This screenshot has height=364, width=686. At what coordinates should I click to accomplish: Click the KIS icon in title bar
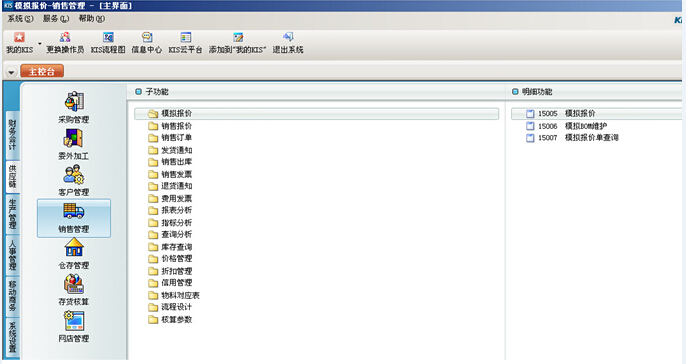[x=7, y=6]
